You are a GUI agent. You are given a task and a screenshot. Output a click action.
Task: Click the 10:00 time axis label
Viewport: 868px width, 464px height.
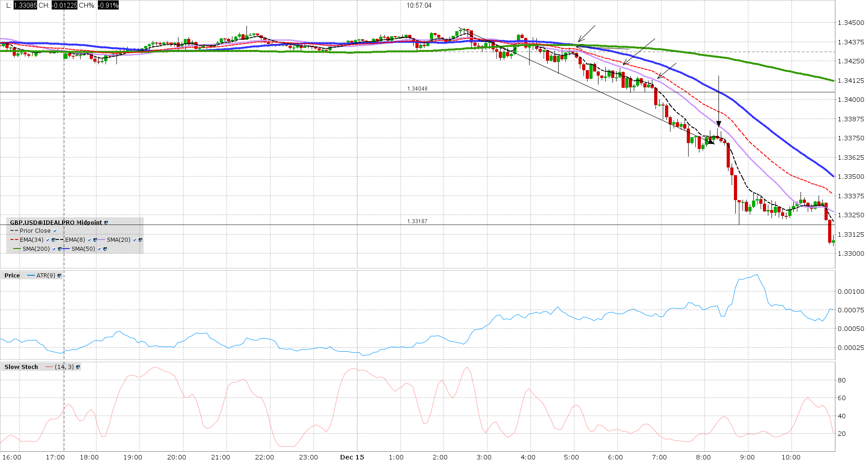[x=791, y=457]
